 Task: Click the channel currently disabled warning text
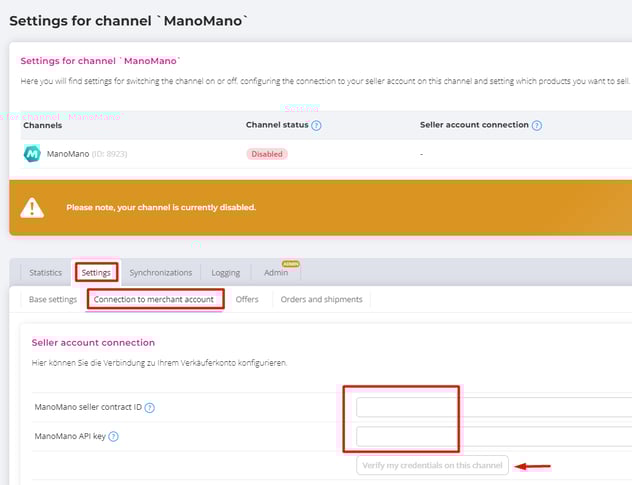(161, 208)
